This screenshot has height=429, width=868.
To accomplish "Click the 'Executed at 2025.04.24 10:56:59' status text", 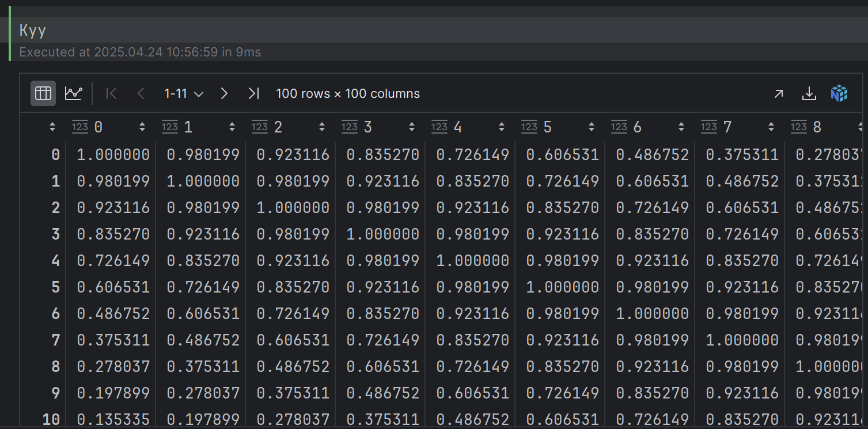I will coord(119,52).
